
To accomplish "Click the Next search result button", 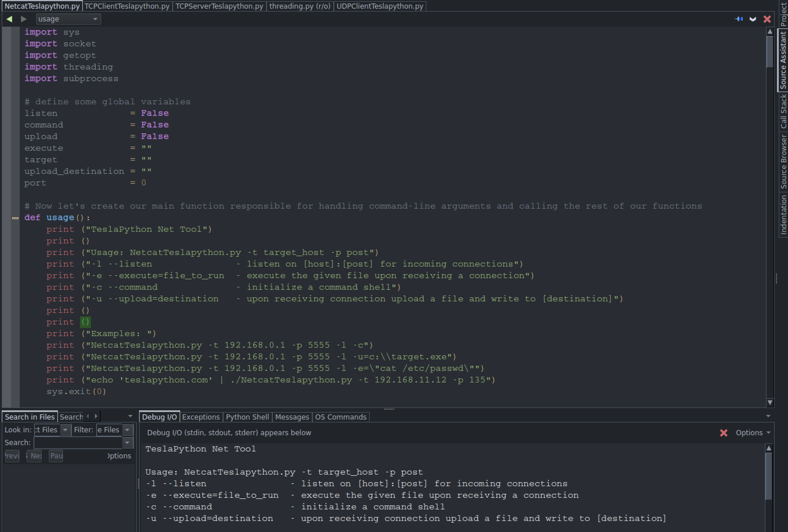I will 34,456.
